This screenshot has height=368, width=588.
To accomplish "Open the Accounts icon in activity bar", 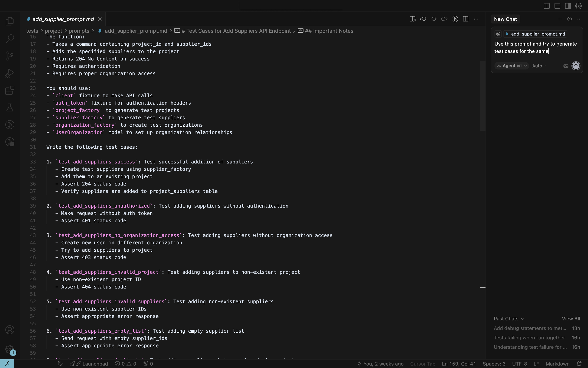I will click(10, 330).
